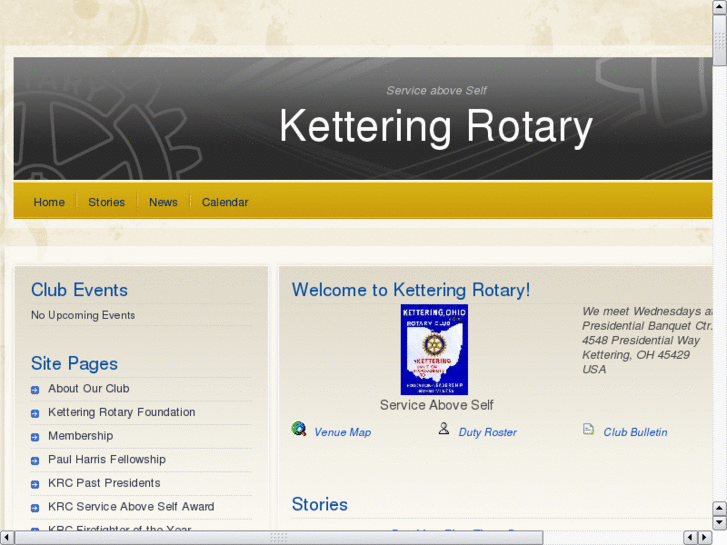Click arrow bullet beside KRC Service Above Self Award
This screenshot has width=727, height=545.
[35, 508]
